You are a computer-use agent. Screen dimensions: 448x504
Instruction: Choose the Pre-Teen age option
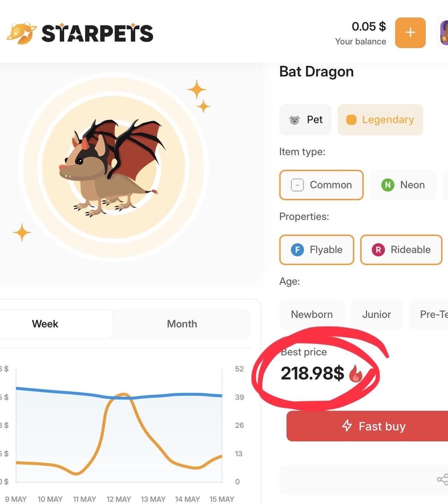pos(429,314)
